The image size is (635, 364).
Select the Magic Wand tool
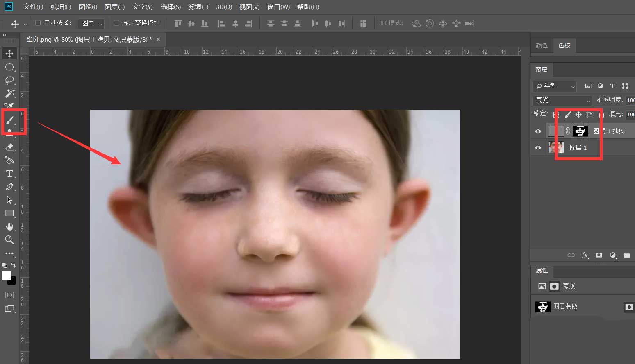[9, 93]
